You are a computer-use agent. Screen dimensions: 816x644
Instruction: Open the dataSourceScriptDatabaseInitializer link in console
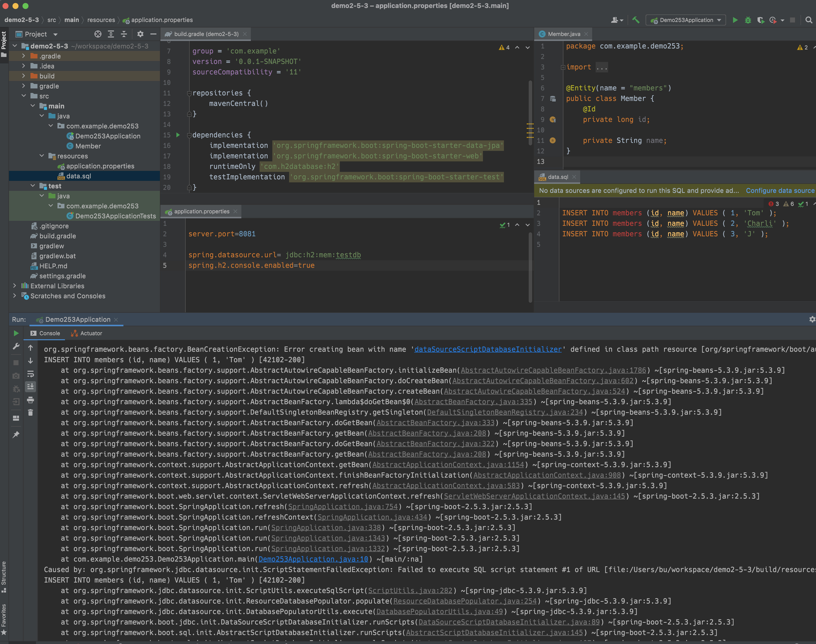487,349
